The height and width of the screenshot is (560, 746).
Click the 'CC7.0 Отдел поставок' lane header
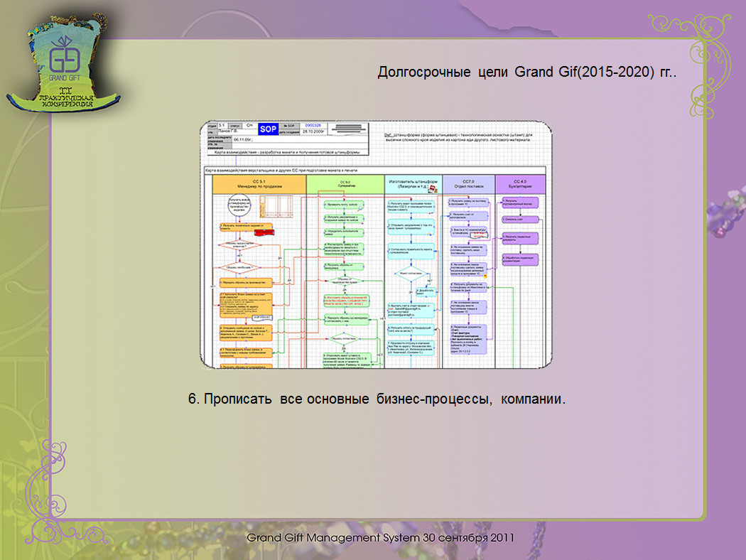[469, 184]
